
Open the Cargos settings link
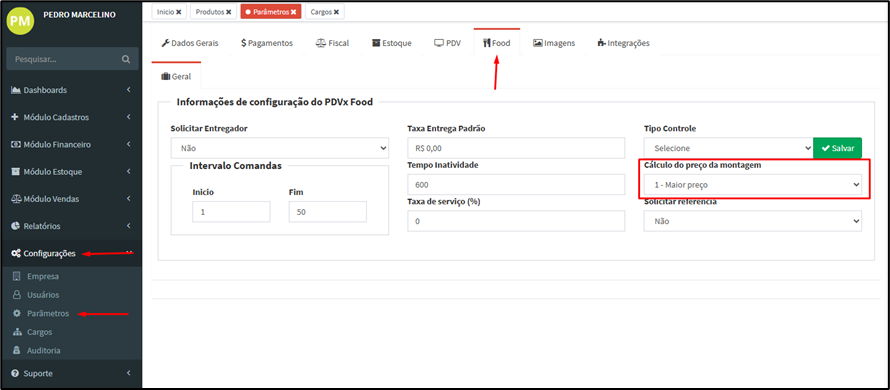pos(40,332)
